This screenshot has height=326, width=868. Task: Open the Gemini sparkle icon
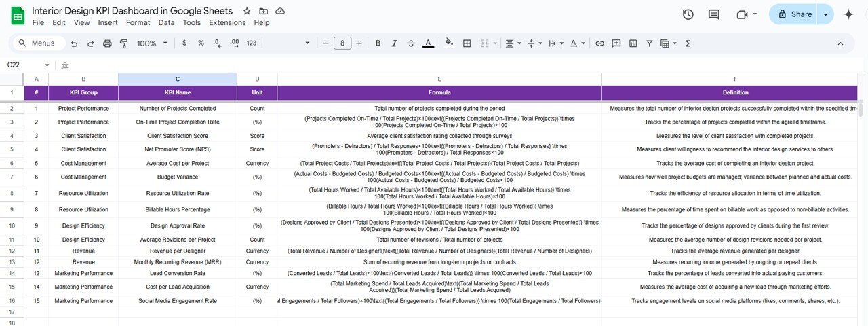coord(848,14)
